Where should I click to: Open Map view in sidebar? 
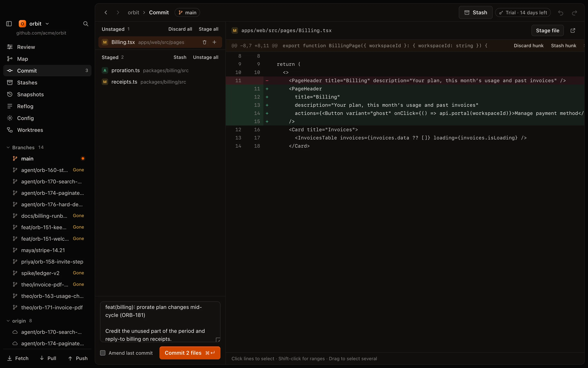[47, 59]
